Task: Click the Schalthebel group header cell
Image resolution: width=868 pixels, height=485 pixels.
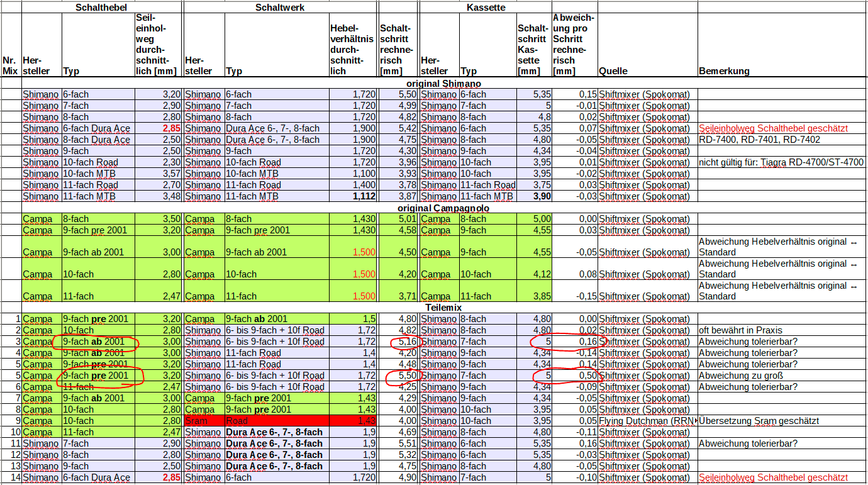Action: coord(102,7)
